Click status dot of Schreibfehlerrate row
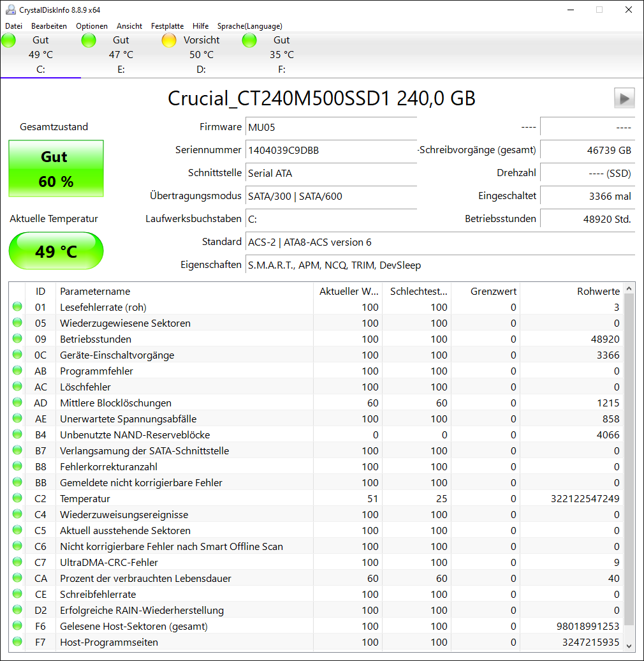Screen dimensions: 644x661 tap(17, 593)
